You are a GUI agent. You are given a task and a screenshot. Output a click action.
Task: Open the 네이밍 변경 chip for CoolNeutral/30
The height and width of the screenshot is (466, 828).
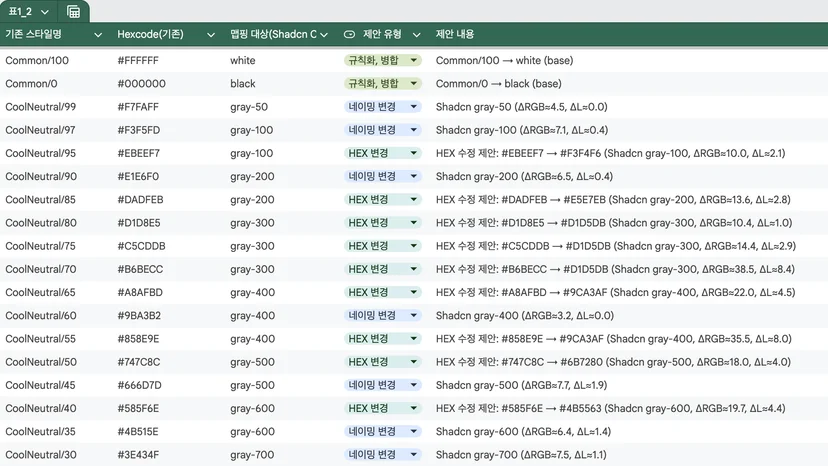383,455
